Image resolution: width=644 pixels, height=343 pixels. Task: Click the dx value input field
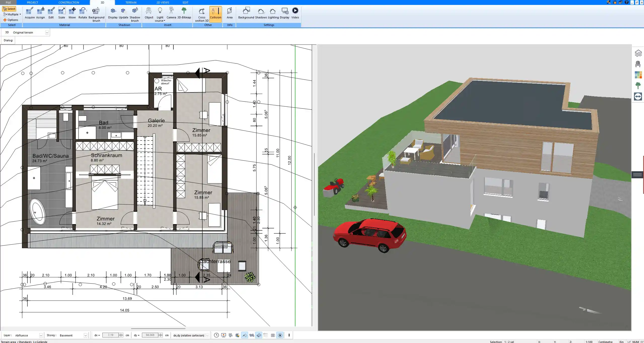click(x=110, y=335)
